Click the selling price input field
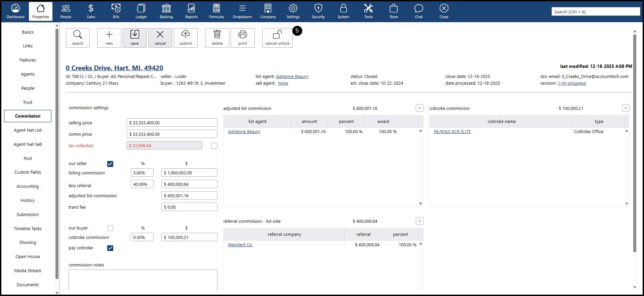The image size is (644, 296). pos(172,123)
